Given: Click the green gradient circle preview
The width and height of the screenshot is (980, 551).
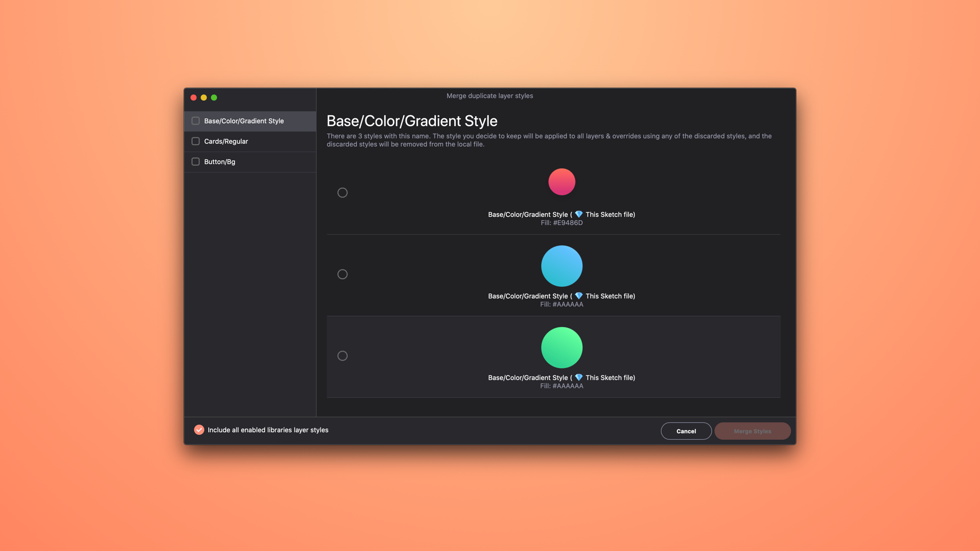Looking at the screenshot, I should click(561, 347).
